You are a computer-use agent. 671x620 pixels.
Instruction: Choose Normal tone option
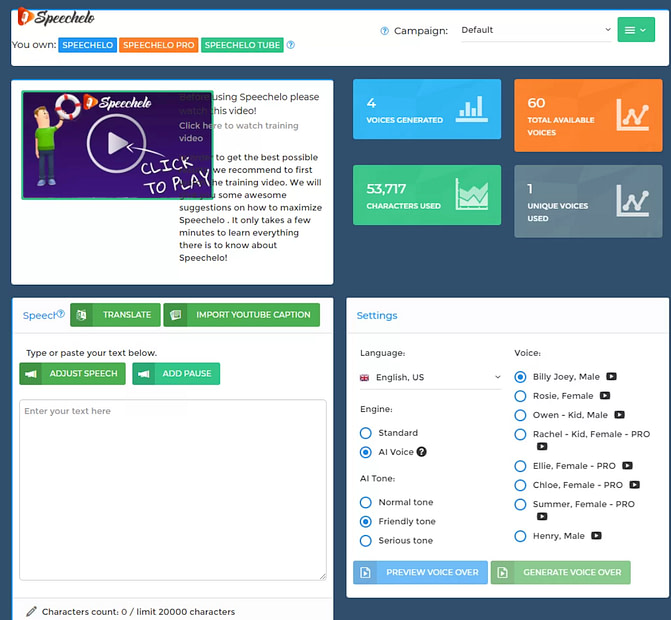(x=365, y=502)
